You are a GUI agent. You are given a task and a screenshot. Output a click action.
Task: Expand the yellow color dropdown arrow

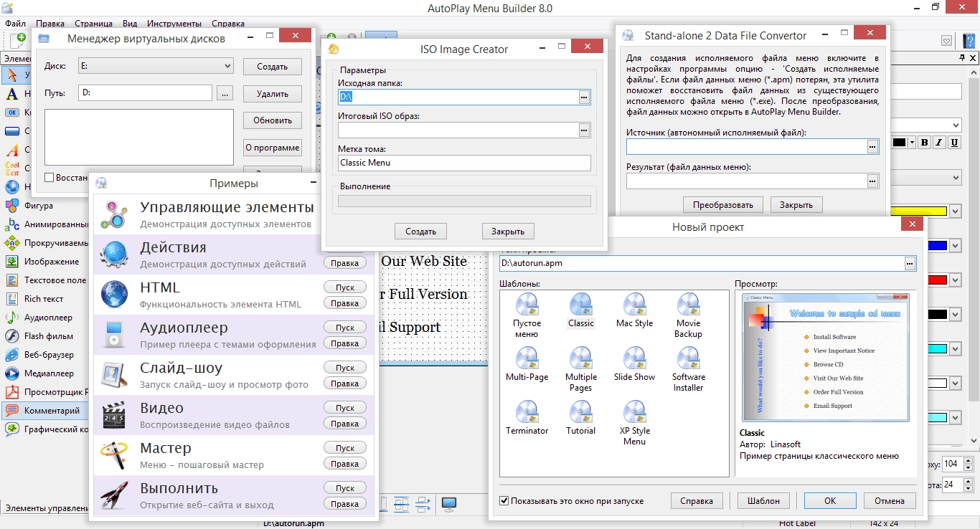955,211
